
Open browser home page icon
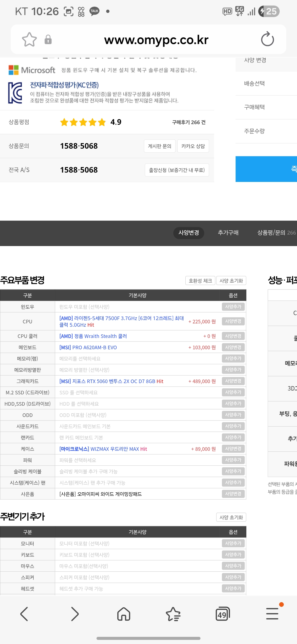[124, 614]
